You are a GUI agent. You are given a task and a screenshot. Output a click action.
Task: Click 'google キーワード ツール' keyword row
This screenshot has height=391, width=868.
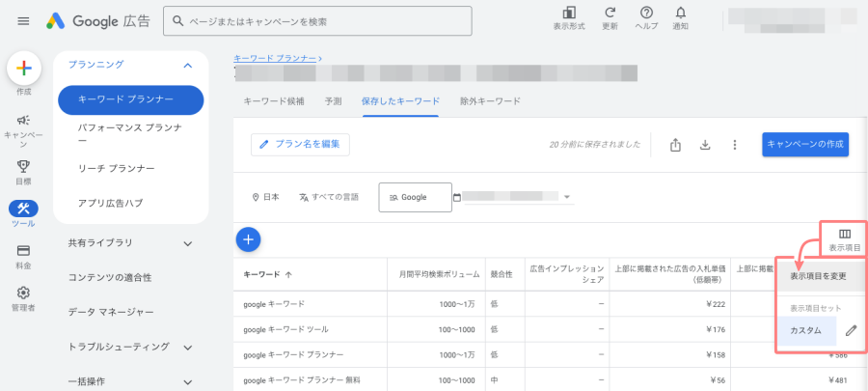[x=285, y=329]
